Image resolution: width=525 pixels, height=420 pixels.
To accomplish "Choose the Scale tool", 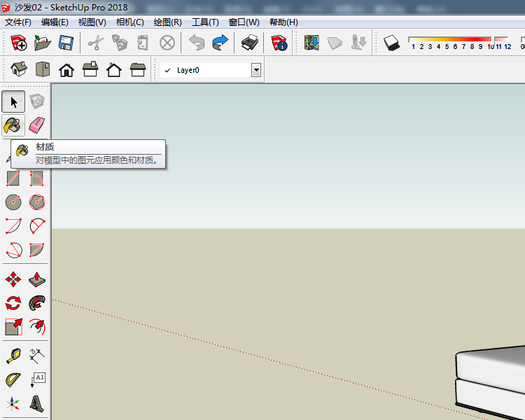I will 13,326.
